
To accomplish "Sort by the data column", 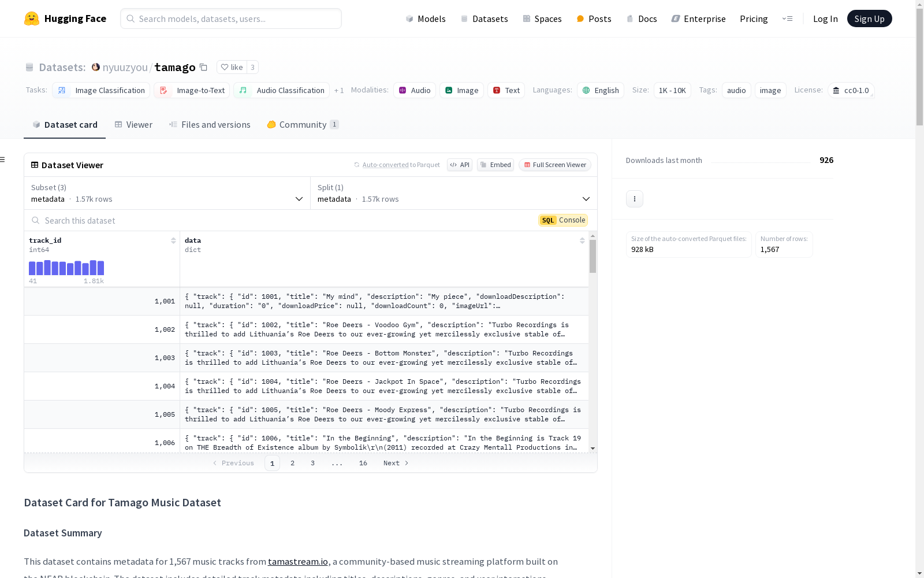I will (582, 240).
